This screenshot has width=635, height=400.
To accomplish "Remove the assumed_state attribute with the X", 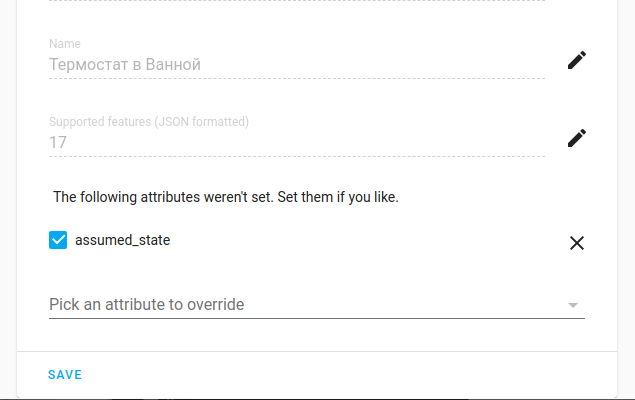I will pyautogui.click(x=576, y=242).
